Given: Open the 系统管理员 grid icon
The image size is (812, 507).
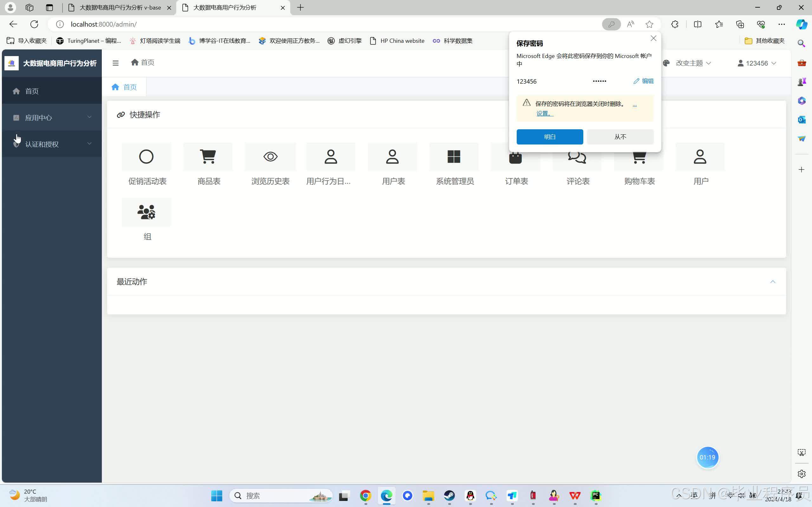Looking at the screenshot, I should pos(454,157).
